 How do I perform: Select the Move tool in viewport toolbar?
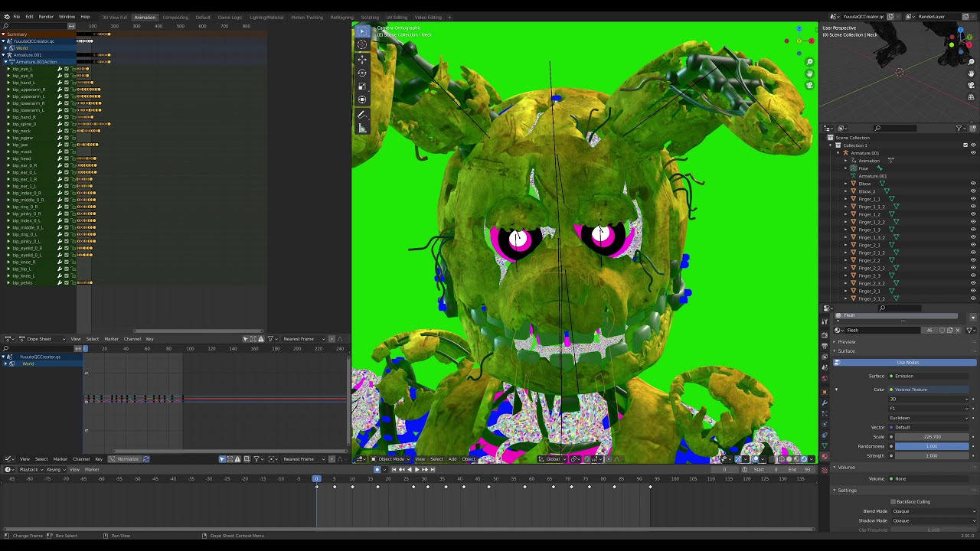click(362, 59)
